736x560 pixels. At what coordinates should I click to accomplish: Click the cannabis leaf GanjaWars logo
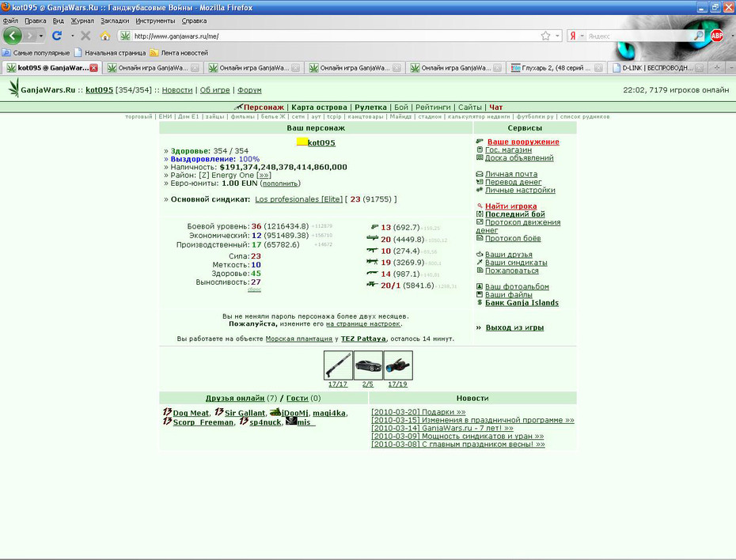[14, 88]
